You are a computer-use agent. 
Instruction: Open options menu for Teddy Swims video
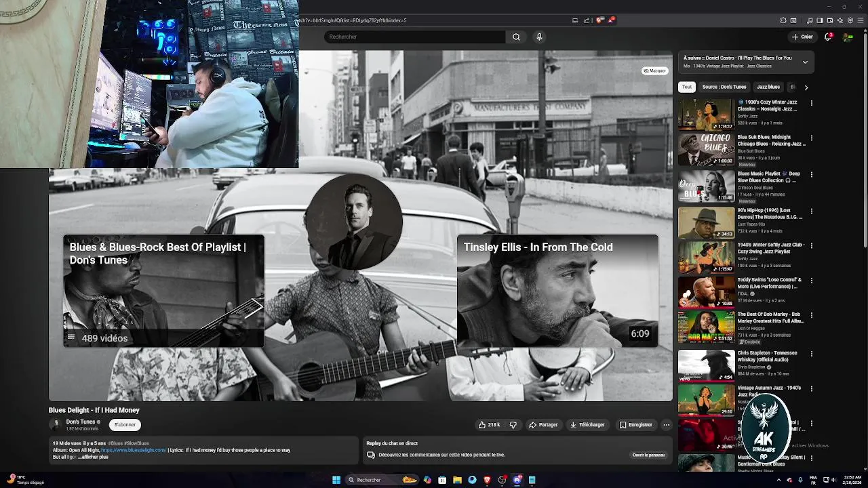click(x=811, y=281)
